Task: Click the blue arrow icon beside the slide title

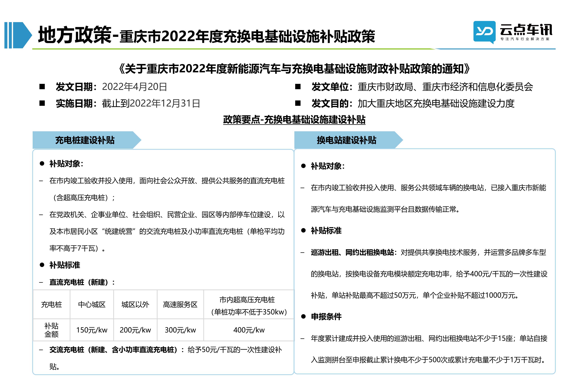Action: point(18,35)
